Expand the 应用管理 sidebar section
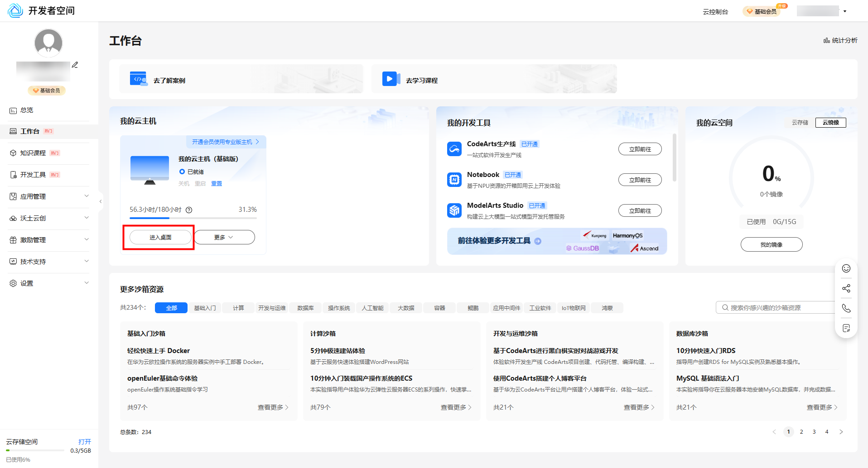 tap(33, 196)
